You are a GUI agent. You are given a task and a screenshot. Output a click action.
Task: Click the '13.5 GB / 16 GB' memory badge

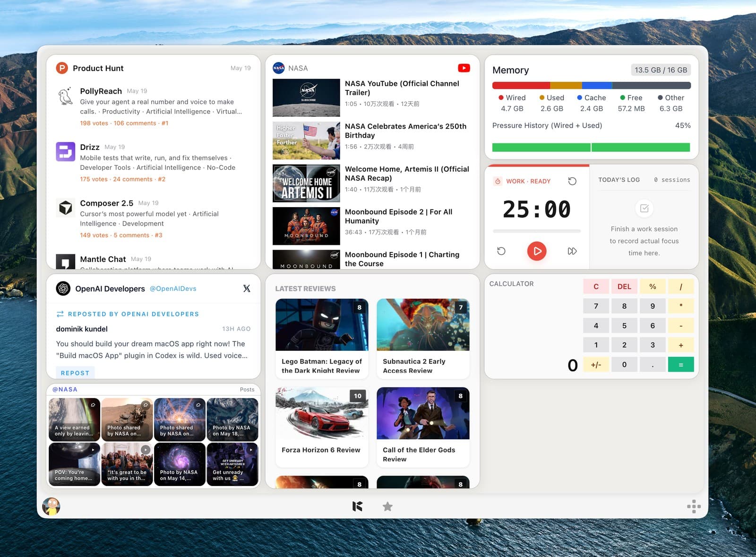(661, 70)
